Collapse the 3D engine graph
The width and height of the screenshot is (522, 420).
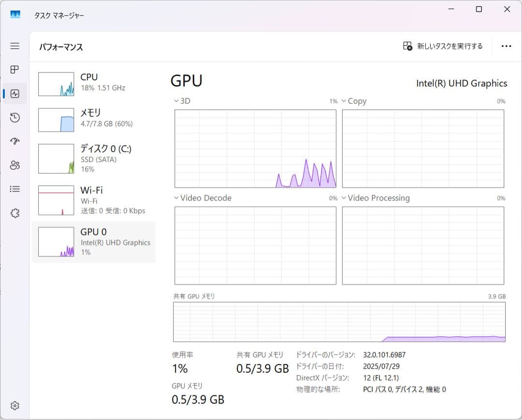point(175,101)
